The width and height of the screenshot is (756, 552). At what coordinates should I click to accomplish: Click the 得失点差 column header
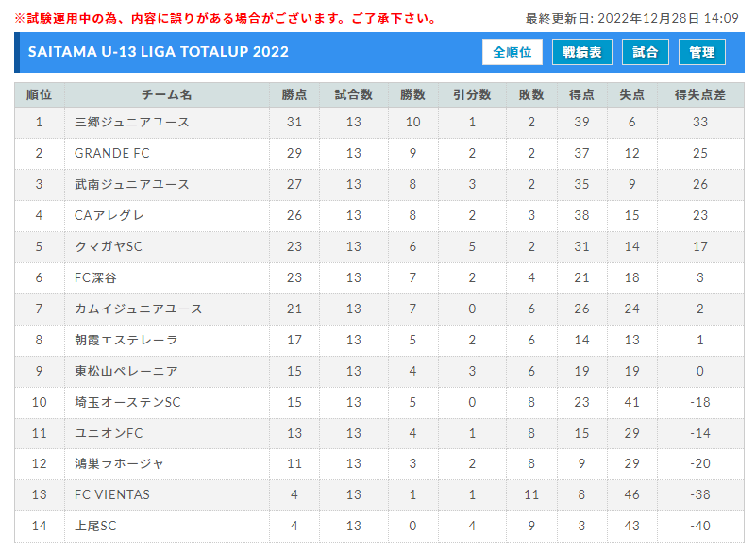click(700, 95)
